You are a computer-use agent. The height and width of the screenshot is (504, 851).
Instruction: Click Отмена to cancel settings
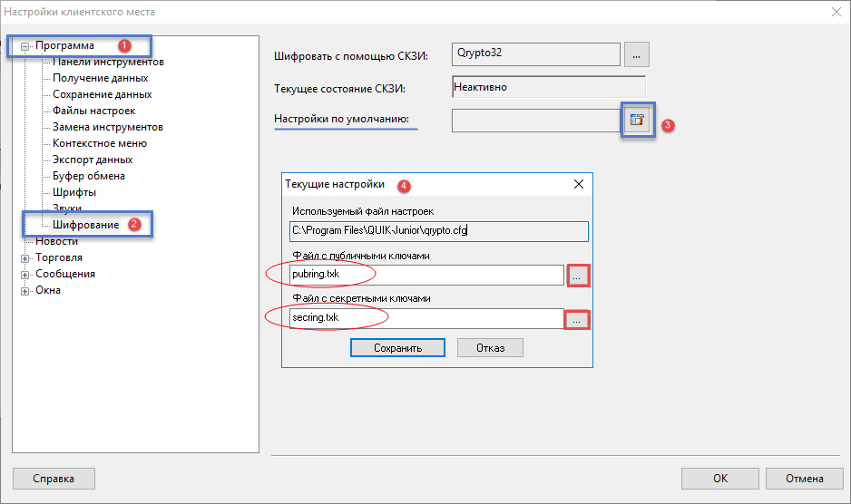(805, 479)
